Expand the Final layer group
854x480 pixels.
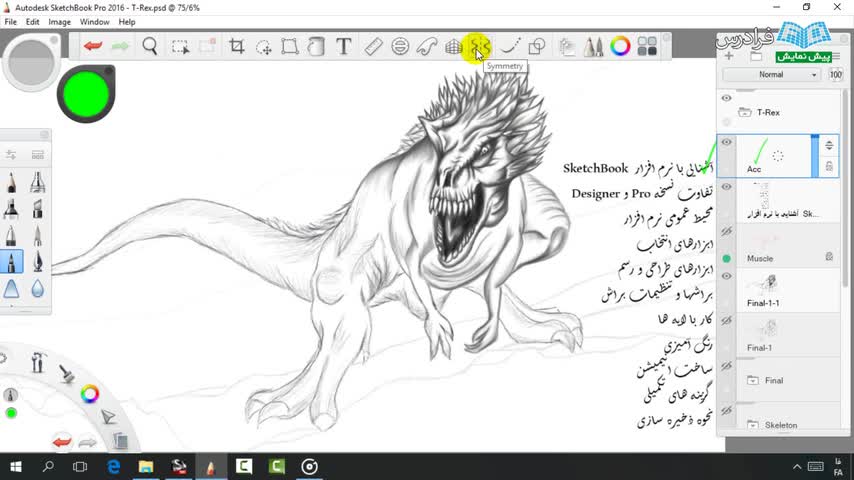(x=753, y=380)
